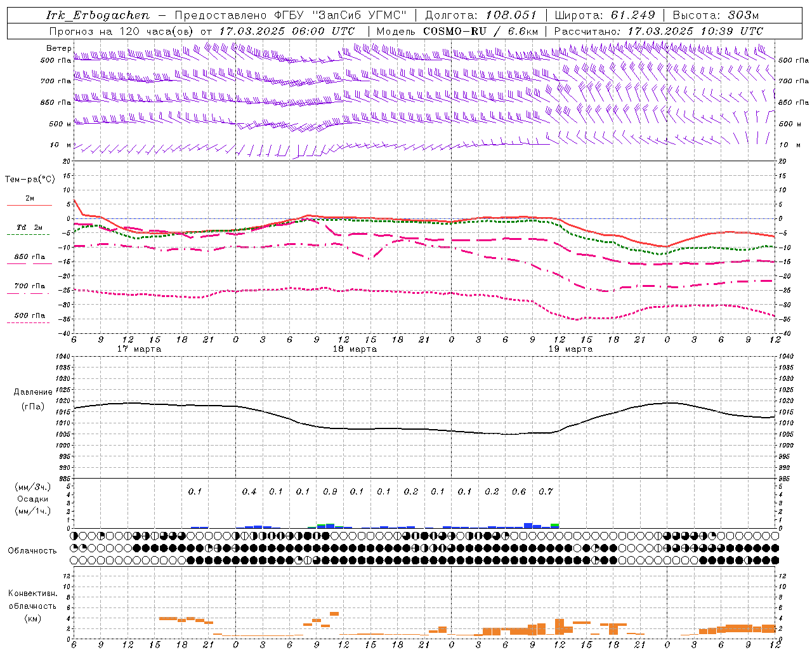The height and width of the screenshot is (650, 812).
Task: Select the 2м temperature legend entry
Action: [30, 199]
